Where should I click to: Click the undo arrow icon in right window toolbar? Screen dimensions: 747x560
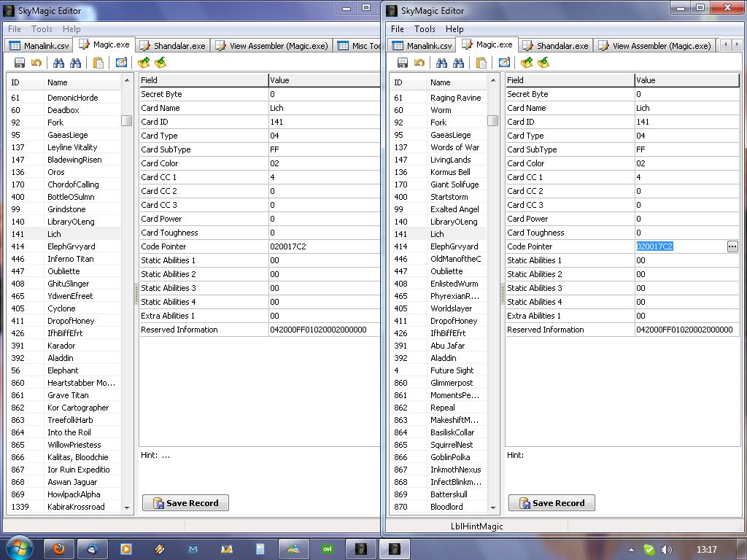419,63
